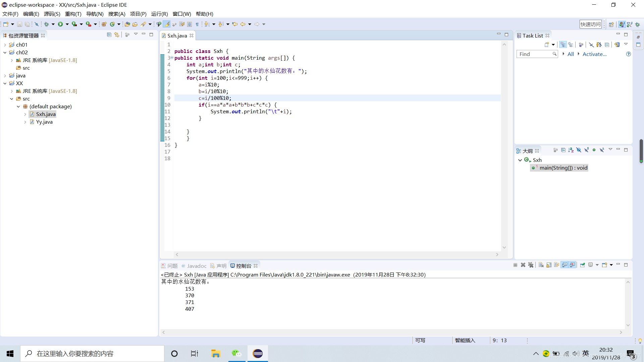Click the New file wizard icon
644x362 pixels.
(x=6, y=24)
